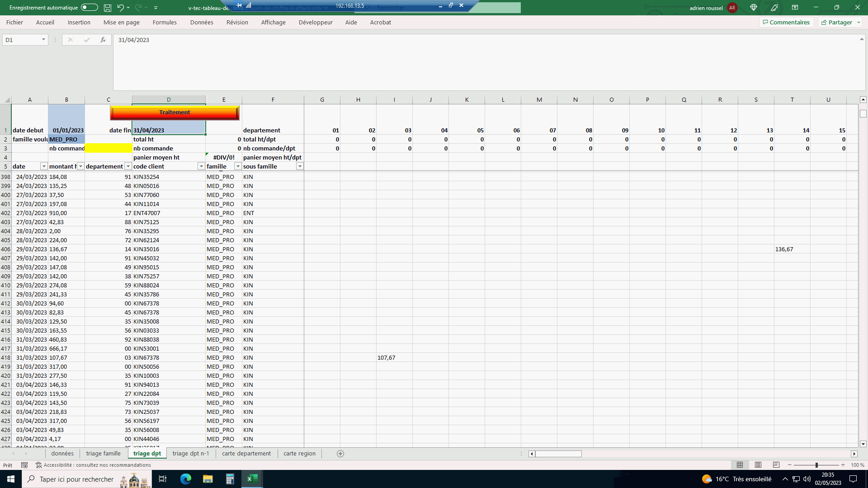This screenshot has height=488, width=868.
Task: Open the date column filter dropdown
Action: point(44,166)
